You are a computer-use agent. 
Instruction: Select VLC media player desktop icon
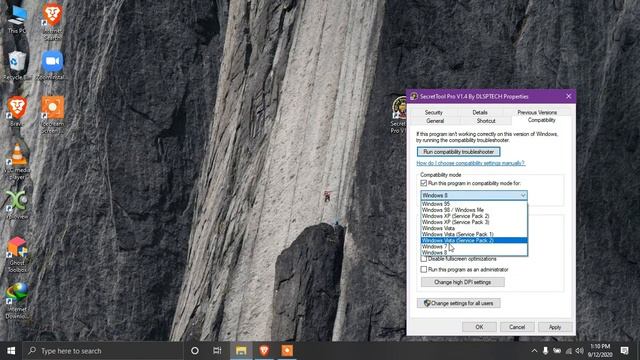(17, 162)
